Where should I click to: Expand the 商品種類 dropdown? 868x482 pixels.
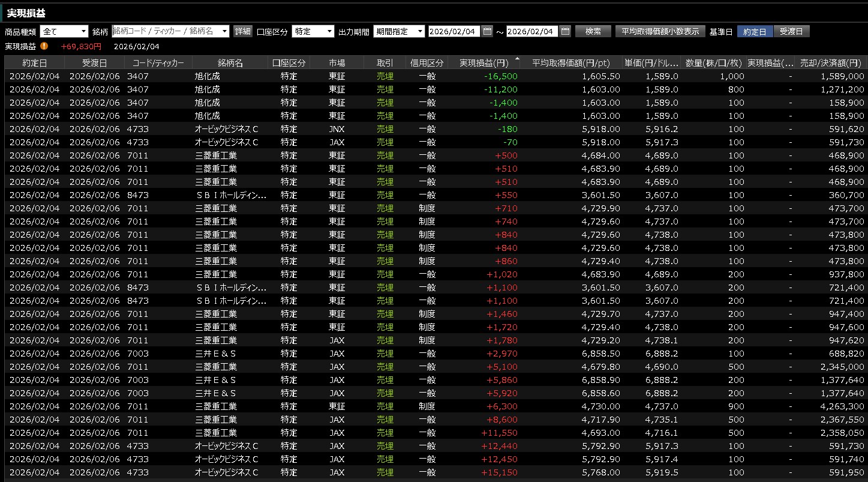(83, 32)
